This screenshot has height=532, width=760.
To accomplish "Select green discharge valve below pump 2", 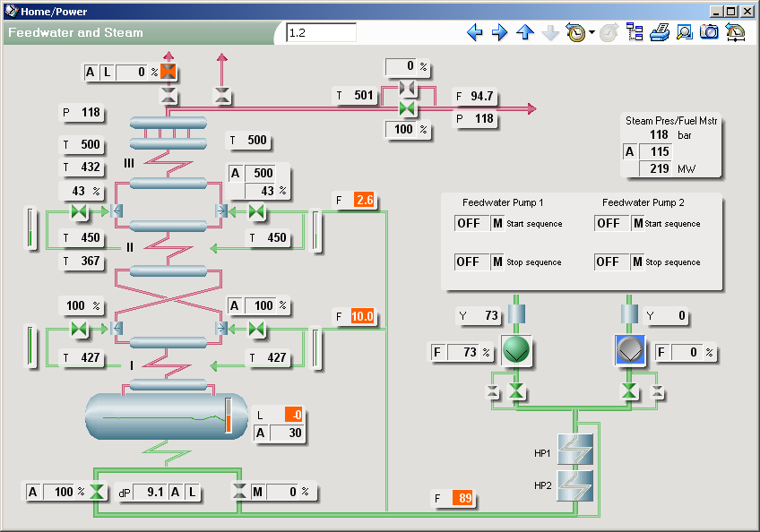I will point(629,391).
